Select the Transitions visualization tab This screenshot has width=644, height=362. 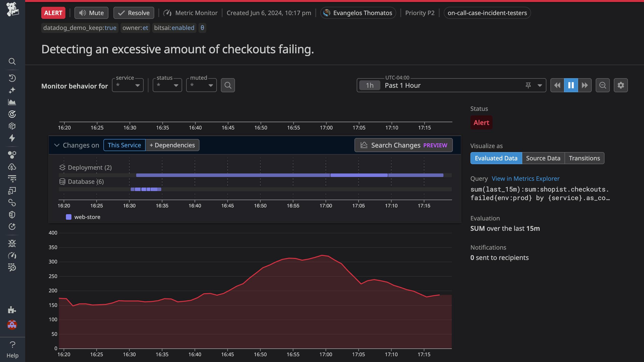584,158
